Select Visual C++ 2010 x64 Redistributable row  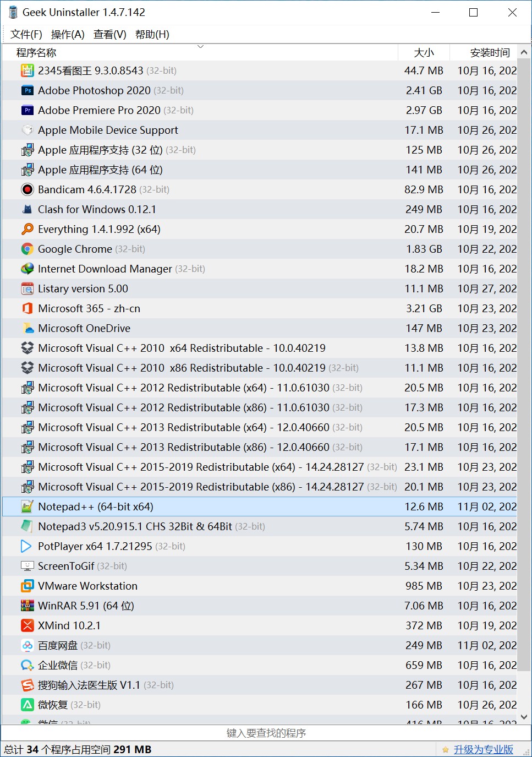tap(260, 348)
